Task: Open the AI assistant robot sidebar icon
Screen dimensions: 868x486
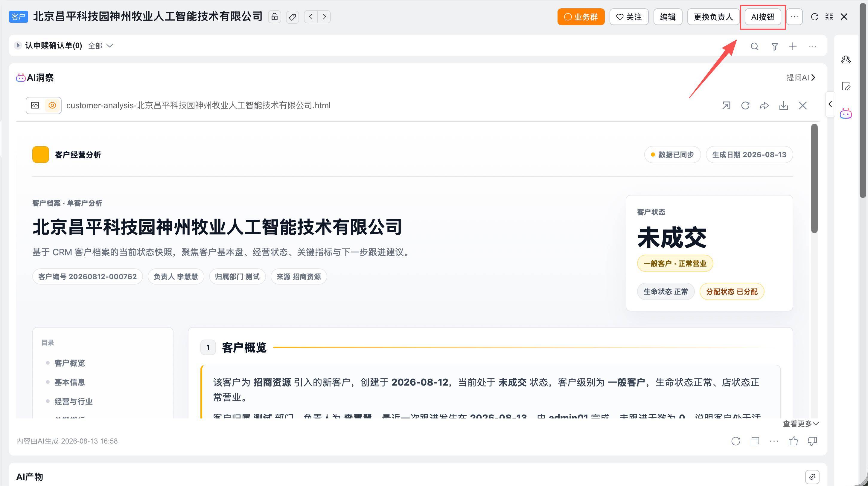Action: click(846, 114)
